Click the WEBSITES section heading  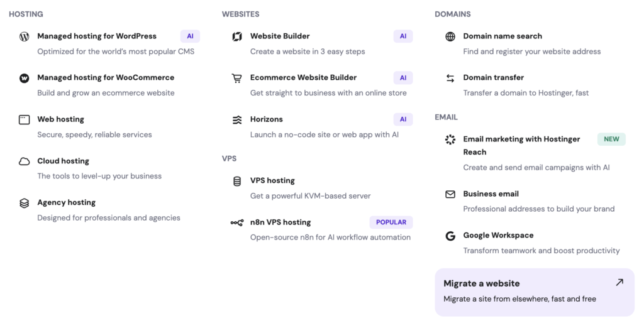click(241, 14)
